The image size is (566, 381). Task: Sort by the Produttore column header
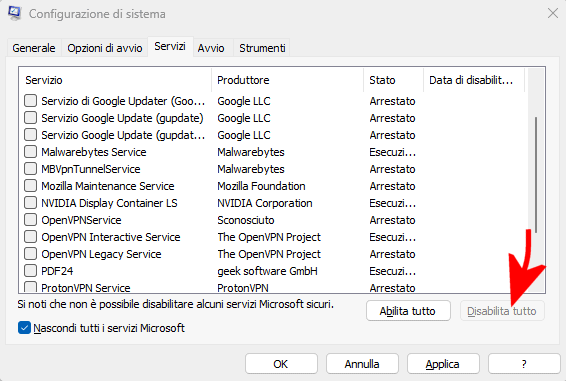(287, 80)
